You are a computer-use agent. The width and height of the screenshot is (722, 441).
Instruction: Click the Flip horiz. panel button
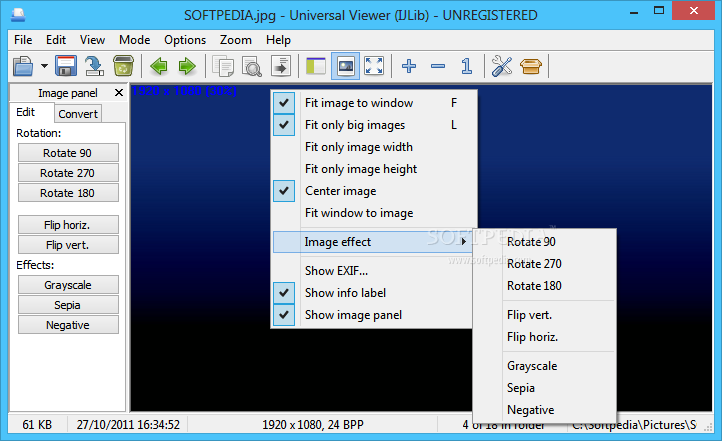click(x=68, y=225)
